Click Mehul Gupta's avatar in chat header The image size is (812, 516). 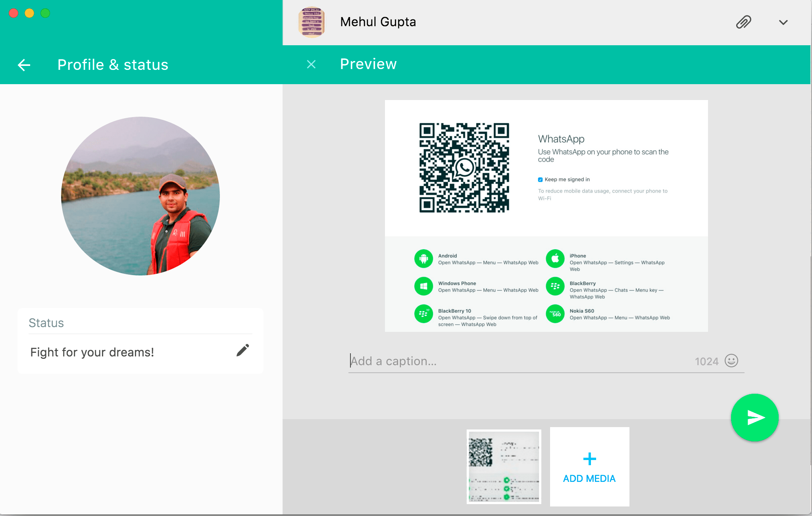[312, 22]
